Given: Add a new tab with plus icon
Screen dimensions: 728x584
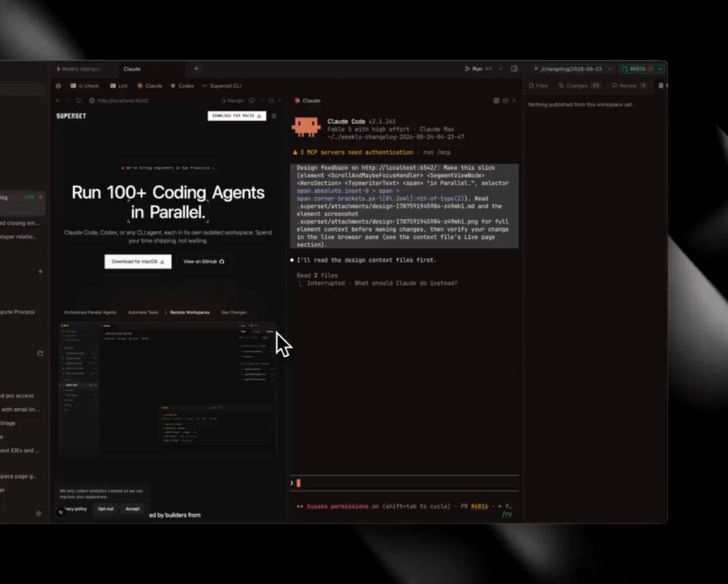Looking at the screenshot, I should [196, 69].
